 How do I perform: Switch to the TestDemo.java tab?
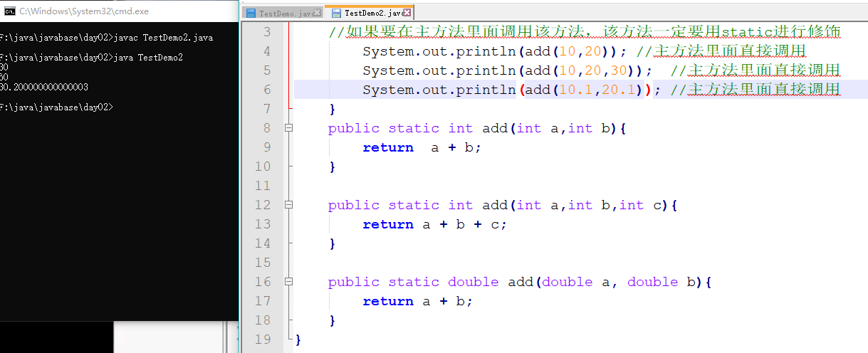pos(283,13)
